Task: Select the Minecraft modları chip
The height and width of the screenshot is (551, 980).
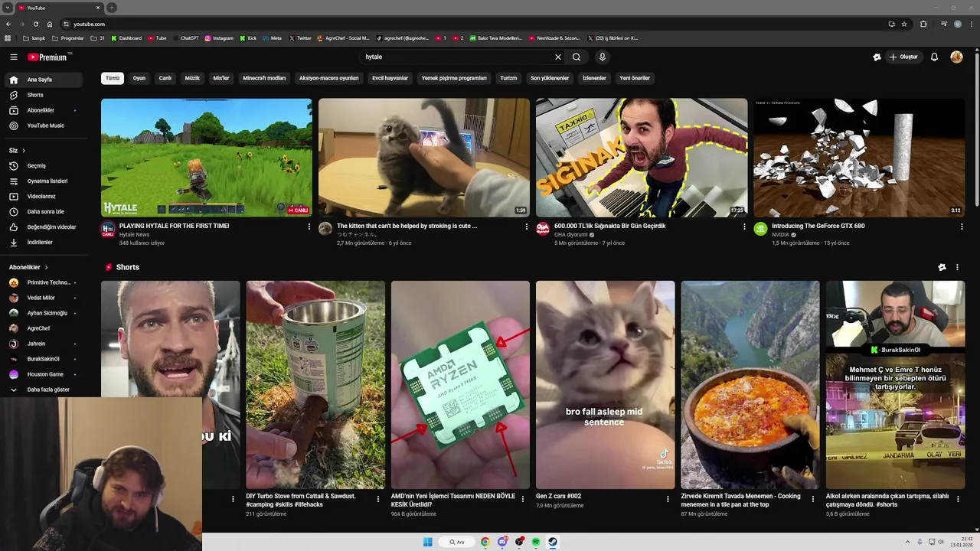Action: pos(264,78)
